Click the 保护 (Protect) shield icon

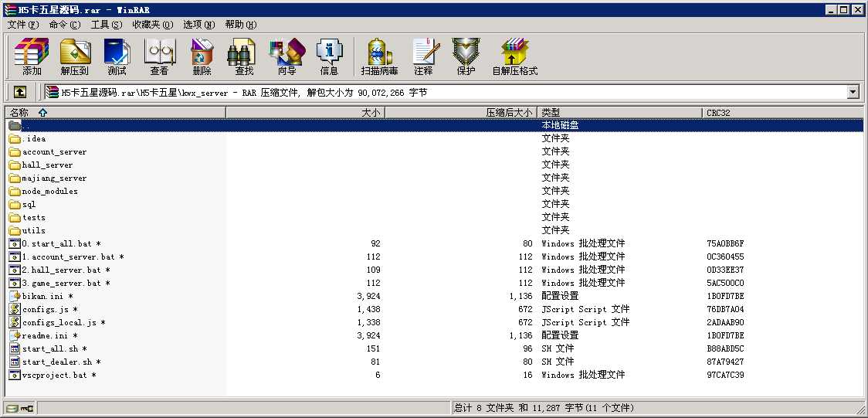(466, 56)
